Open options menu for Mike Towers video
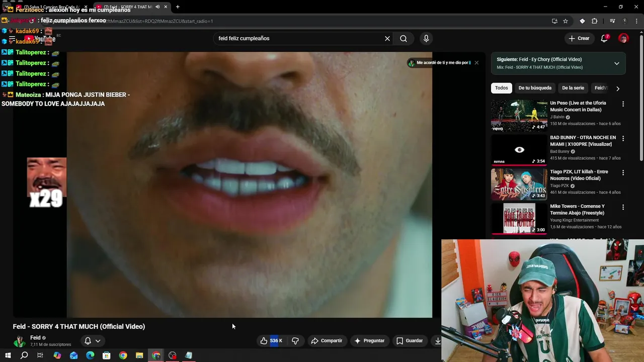The height and width of the screenshot is (362, 644). point(623,207)
